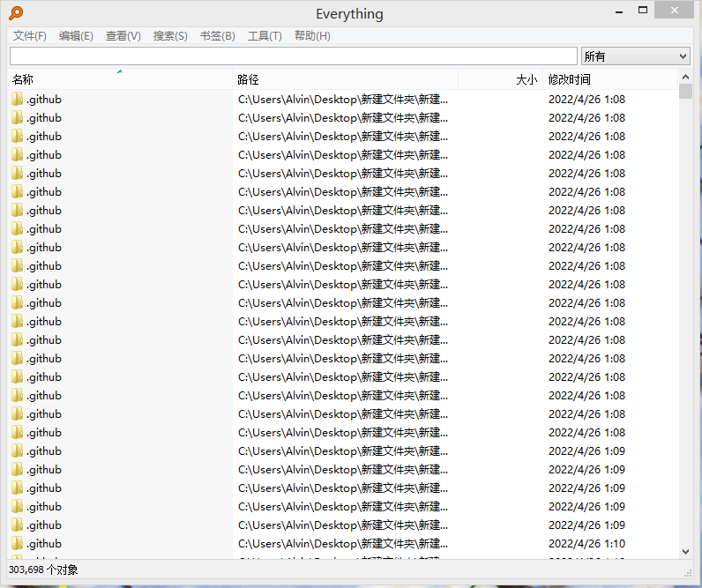Open the 帮助(H) menu

[x=312, y=36]
